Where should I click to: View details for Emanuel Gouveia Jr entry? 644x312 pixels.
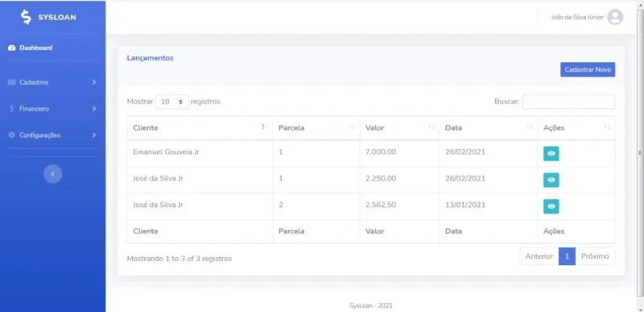(551, 154)
